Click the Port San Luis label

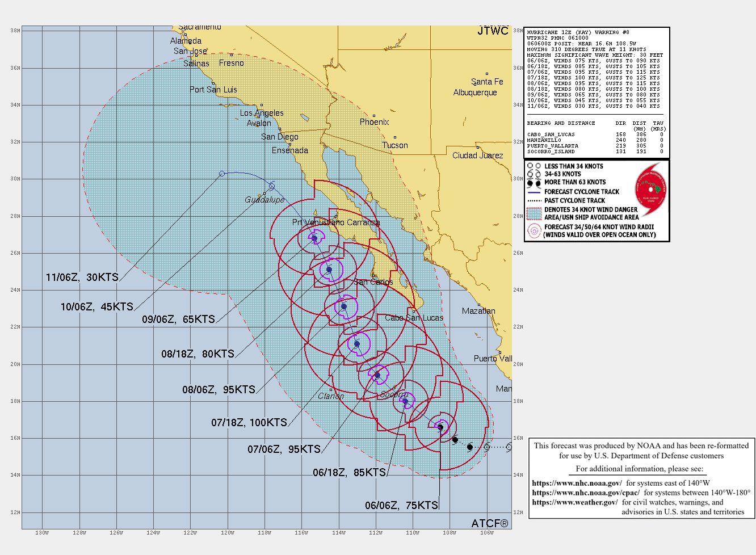click(x=213, y=90)
